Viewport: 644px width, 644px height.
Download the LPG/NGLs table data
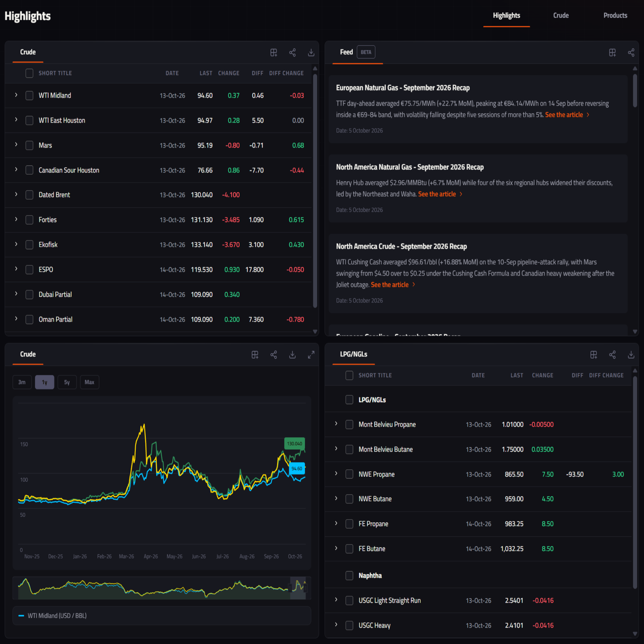631,355
